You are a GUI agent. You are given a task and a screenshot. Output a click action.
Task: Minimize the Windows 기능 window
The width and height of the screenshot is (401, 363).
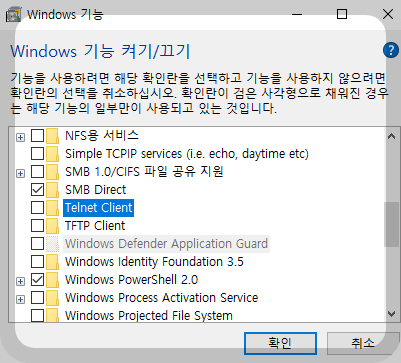297,14
